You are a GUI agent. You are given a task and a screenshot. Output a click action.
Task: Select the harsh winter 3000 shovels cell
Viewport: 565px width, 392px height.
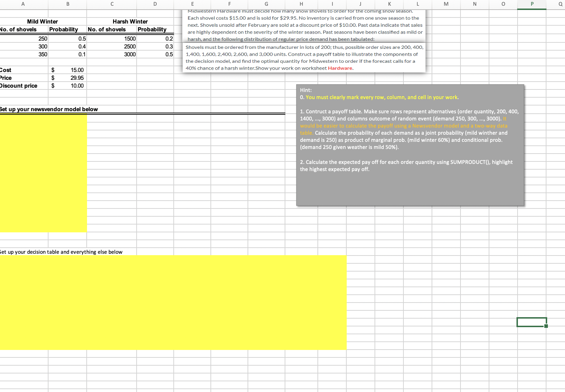point(112,54)
